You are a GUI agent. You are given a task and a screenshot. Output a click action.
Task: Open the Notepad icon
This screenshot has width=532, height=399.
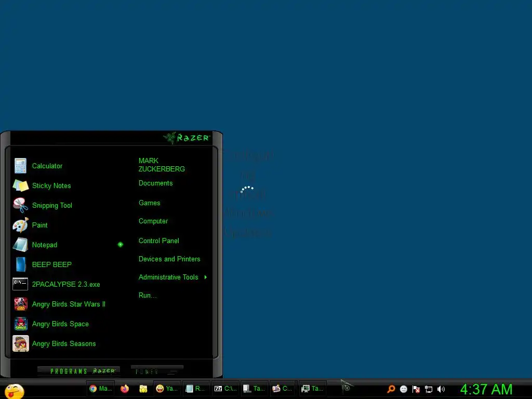point(20,245)
